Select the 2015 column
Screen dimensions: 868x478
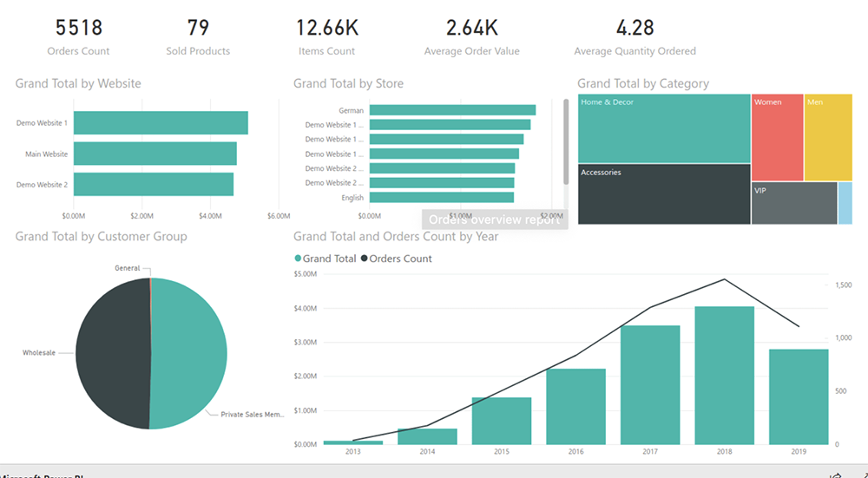click(x=502, y=421)
